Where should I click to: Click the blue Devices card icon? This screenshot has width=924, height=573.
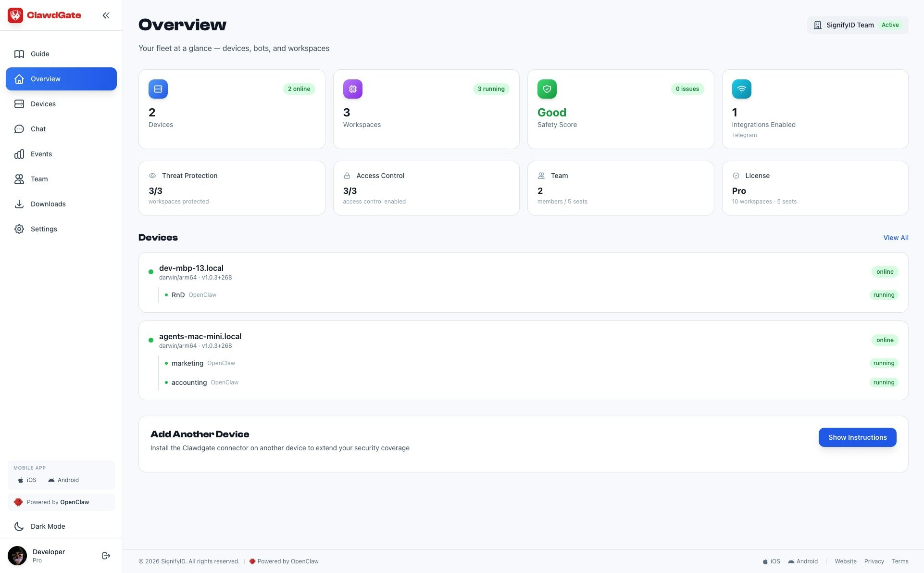click(158, 89)
